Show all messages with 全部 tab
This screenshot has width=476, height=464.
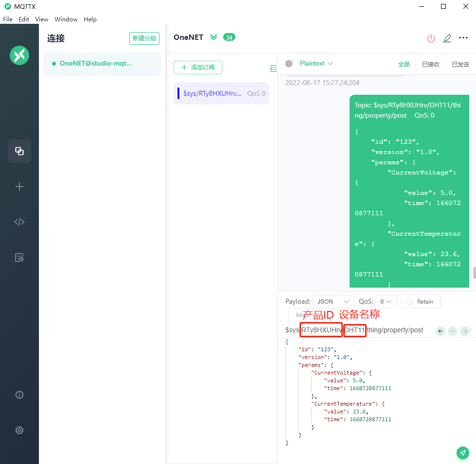pyautogui.click(x=404, y=64)
